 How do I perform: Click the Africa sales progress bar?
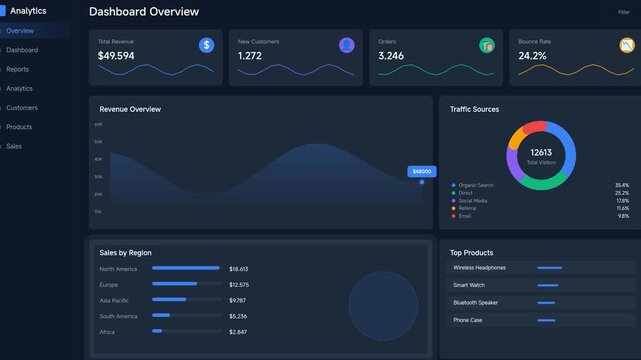tap(187, 331)
